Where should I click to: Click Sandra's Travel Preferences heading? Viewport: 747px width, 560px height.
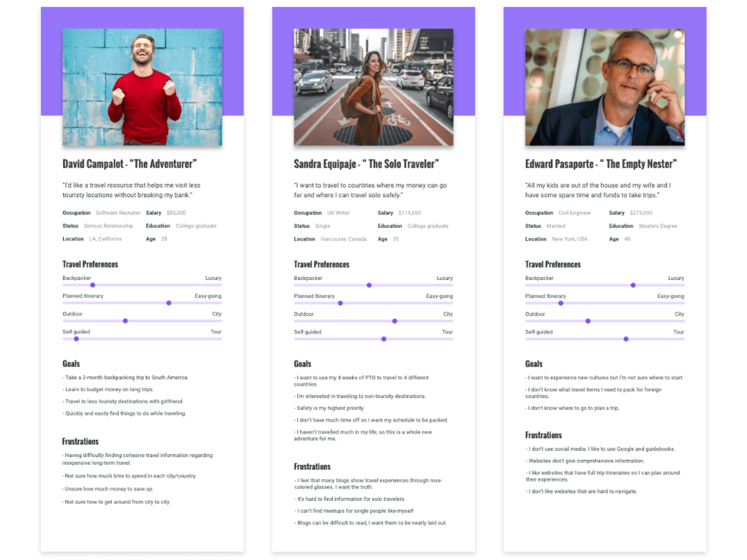[x=322, y=264]
